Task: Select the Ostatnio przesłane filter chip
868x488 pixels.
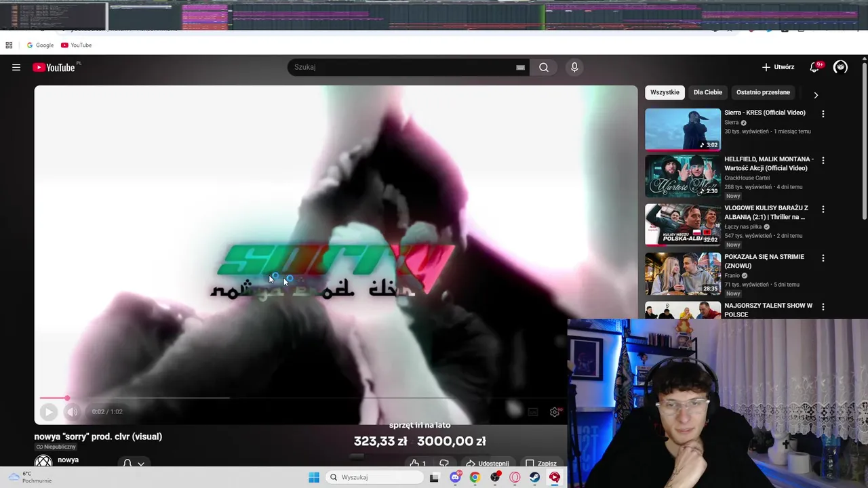Action: tap(763, 92)
